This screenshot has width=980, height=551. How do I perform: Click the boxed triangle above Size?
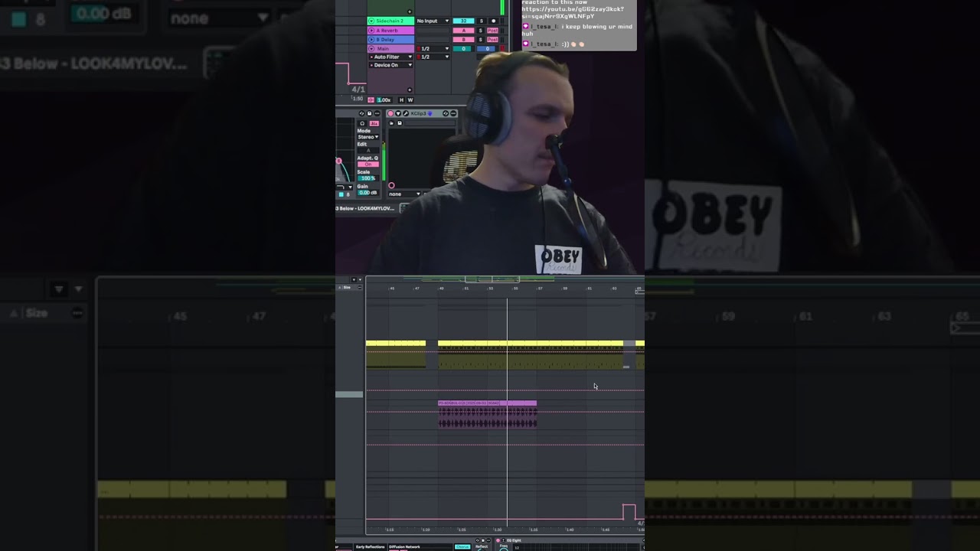click(354, 279)
